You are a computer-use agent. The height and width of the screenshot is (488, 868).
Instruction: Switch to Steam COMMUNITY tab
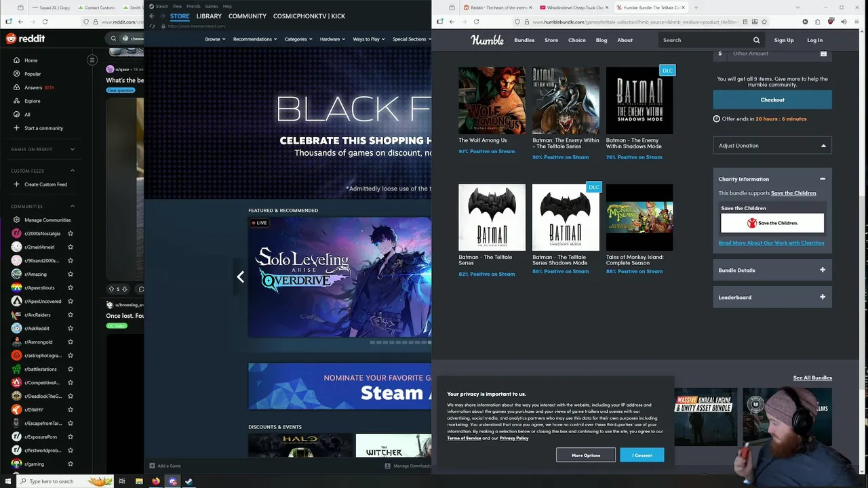click(x=248, y=16)
